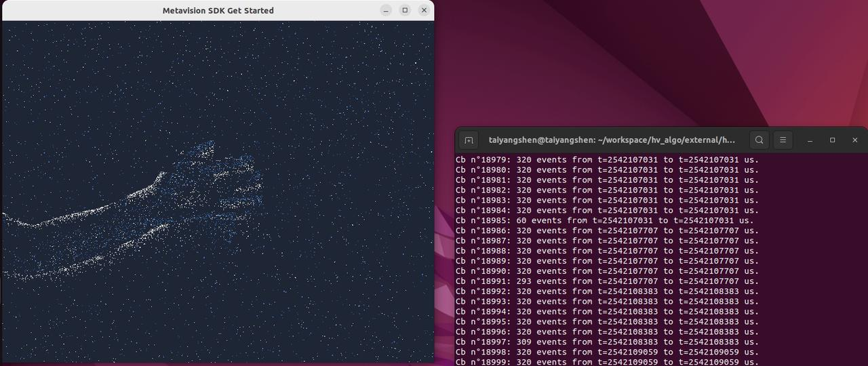Minimize the Metavision SDK window
The width and height of the screenshot is (868, 366).
coord(386,10)
